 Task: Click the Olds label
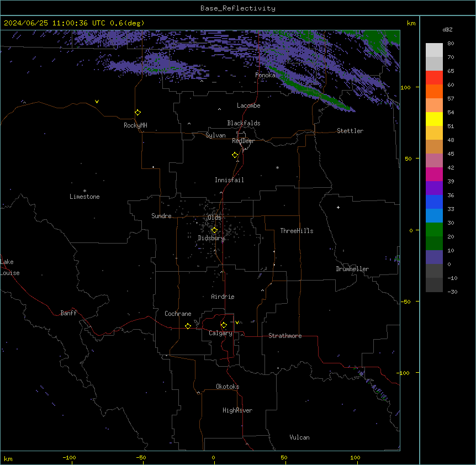[214, 218]
